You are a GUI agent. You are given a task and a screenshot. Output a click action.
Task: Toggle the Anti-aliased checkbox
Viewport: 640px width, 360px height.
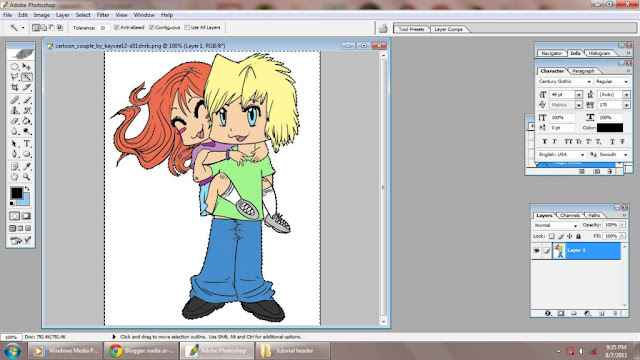(x=116, y=27)
